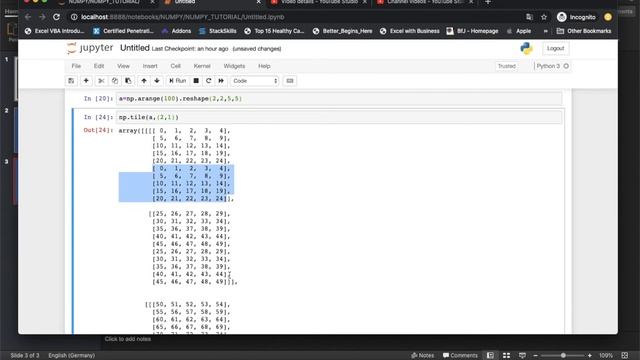Open the Help menu in Jupyter

(264, 66)
